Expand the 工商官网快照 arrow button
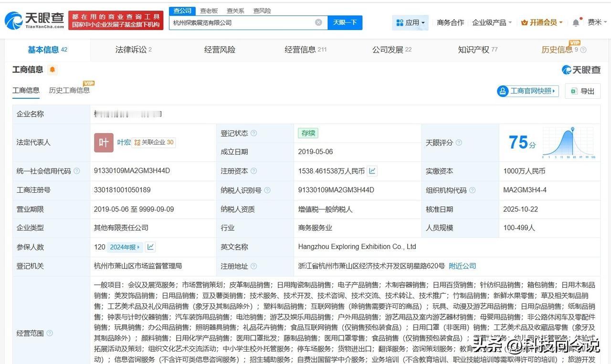This screenshot has height=364, width=611. coord(554,91)
